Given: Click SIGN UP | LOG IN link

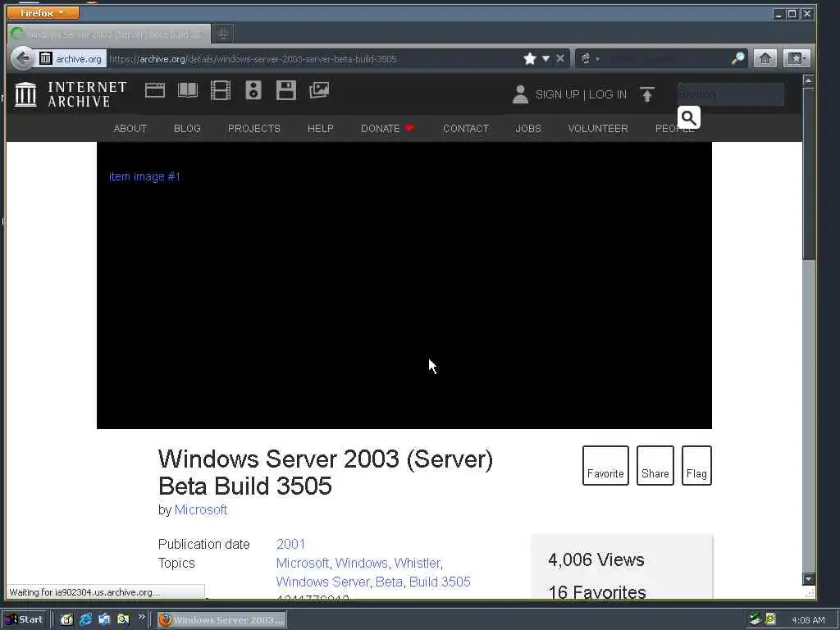Looking at the screenshot, I should click(582, 94).
